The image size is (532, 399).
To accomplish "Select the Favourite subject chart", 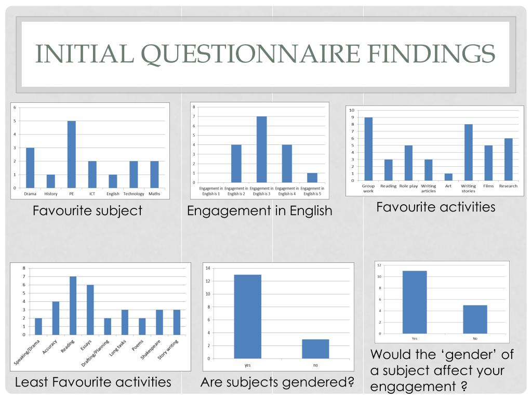I will click(90, 151).
